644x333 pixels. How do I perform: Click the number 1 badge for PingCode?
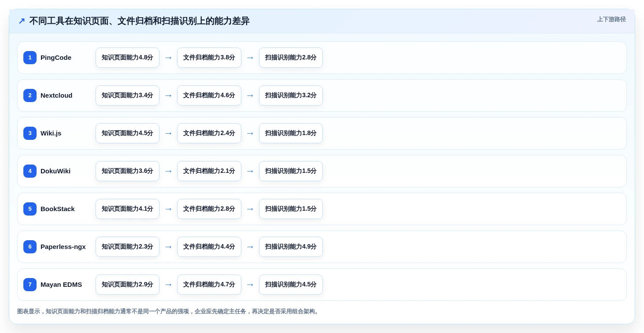click(x=30, y=58)
